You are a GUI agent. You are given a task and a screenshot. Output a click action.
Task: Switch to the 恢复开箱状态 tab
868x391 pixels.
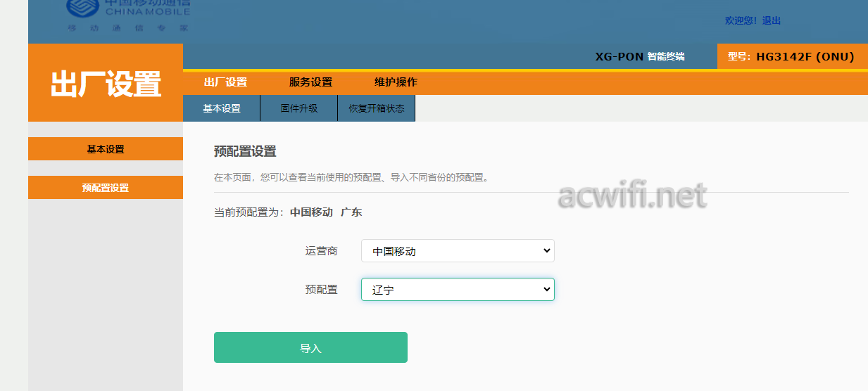click(377, 108)
